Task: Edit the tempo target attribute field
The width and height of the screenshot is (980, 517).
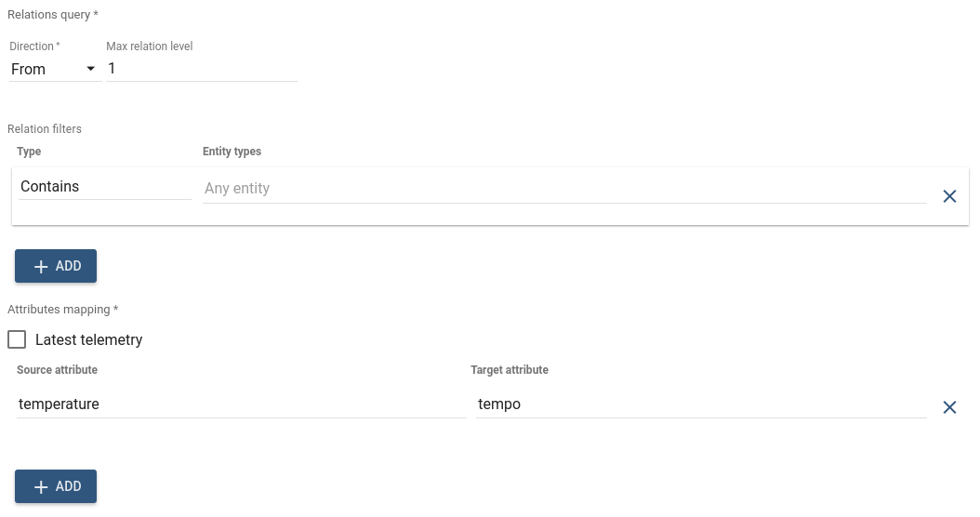Action: click(701, 404)
